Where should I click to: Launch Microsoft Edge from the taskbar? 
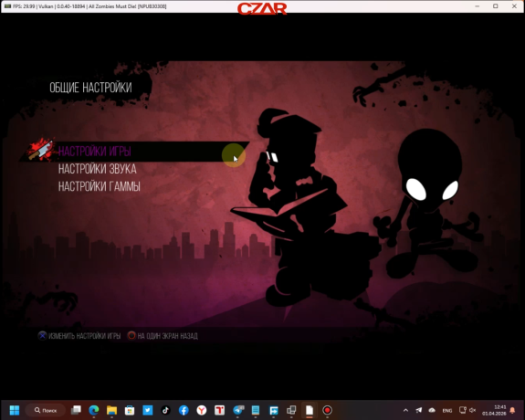click(x=94, y=410)
